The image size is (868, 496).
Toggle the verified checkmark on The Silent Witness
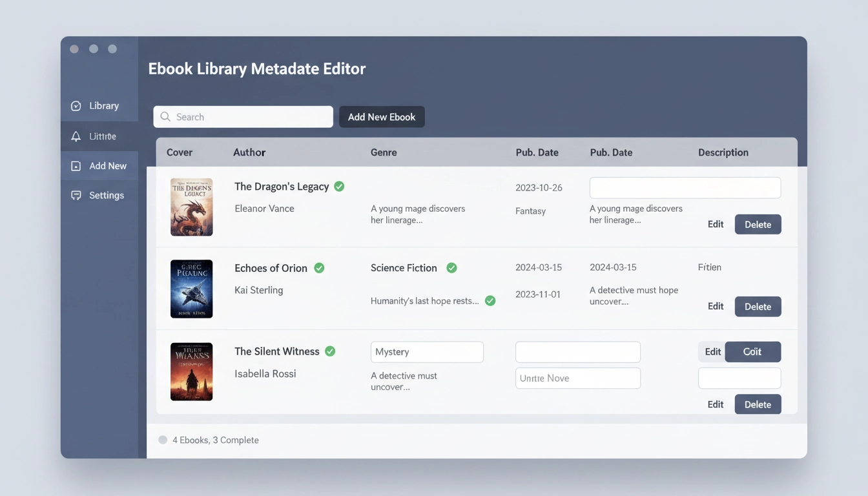[x=329, y=351]
